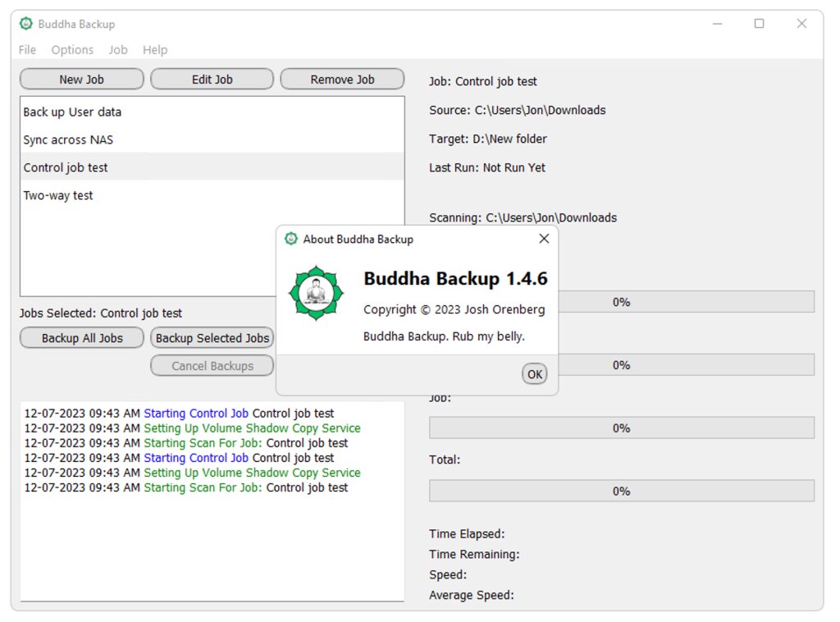This screenshot has width=840, height=622.
Task: Click the last 'Starting Scan For Job' log line
Action: tap(186, 488)
